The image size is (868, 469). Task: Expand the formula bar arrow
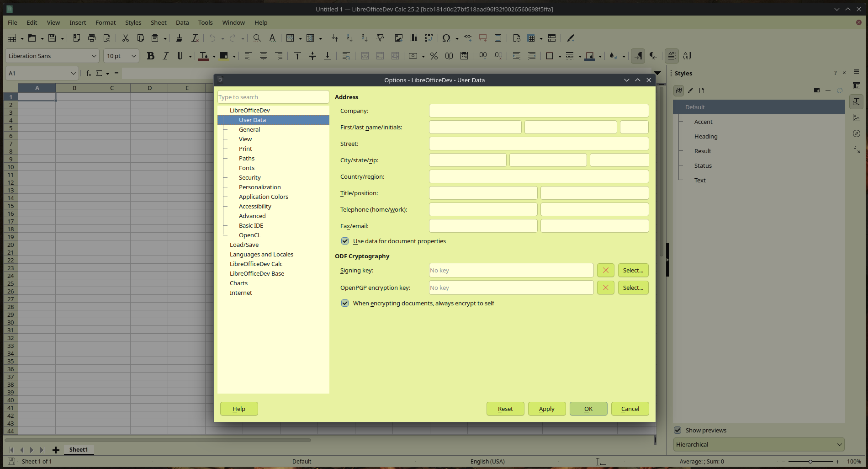(x=657, y=73)
